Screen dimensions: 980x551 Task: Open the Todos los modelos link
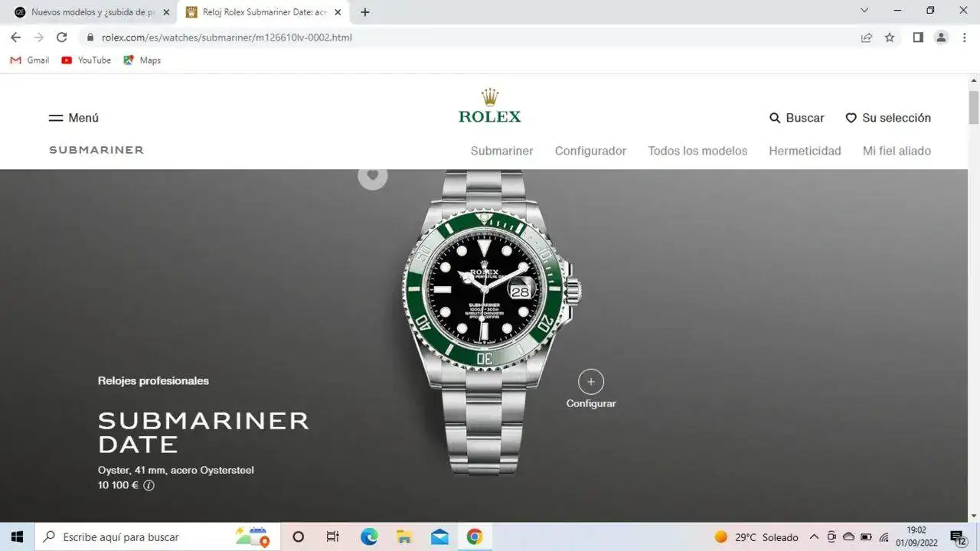click(697, 151)
